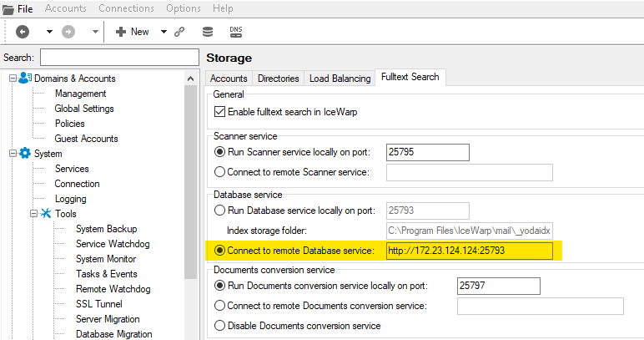Image resolution: width=644 pixels, height=340 pixels.
Task: Click the File folder icon
Action: [x=8, y=9]
